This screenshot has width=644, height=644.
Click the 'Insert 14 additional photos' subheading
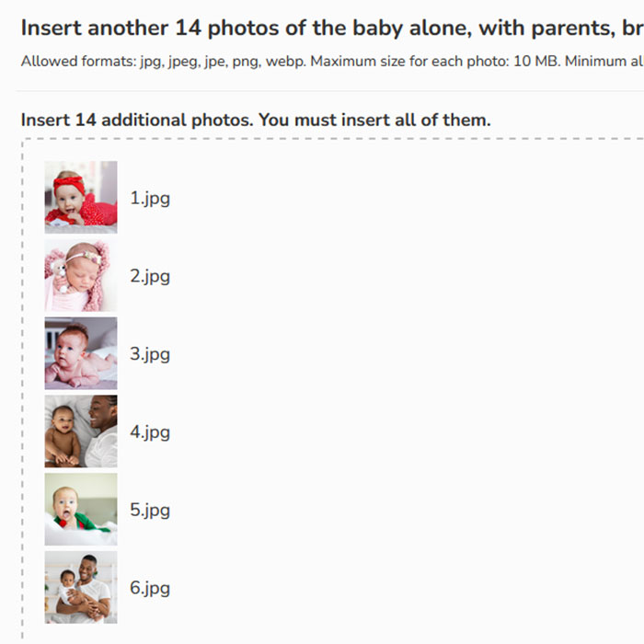[x=256, y=120]
